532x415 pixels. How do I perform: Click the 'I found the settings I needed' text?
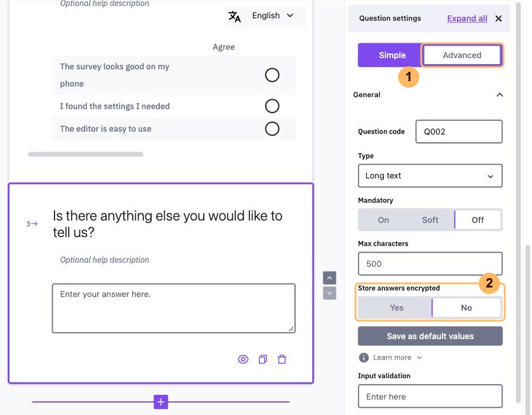pyautogui.click(x=115, y=106)
